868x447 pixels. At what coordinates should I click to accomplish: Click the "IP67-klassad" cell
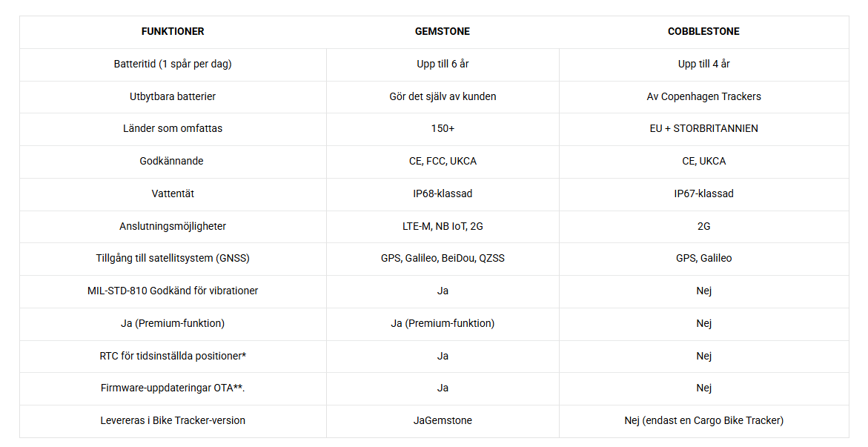(x=703, y=193)
